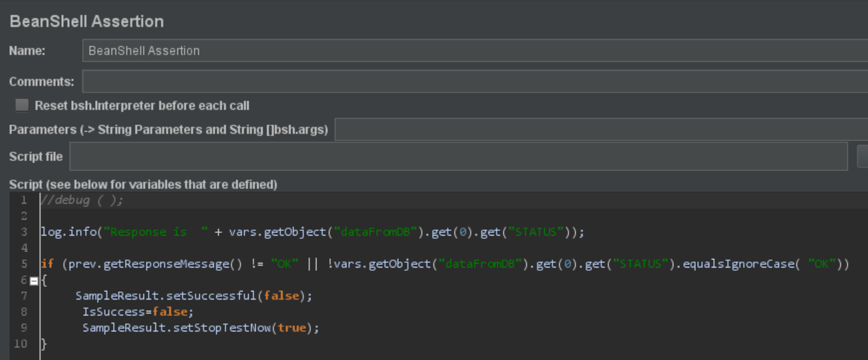
Task: Click the //debug ( ); comment line
Action: (82, 200)
